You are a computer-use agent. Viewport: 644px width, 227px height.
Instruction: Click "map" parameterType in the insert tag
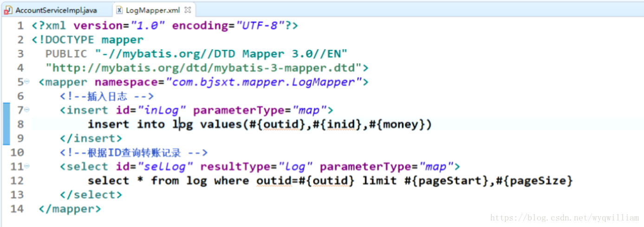[309, 110]
